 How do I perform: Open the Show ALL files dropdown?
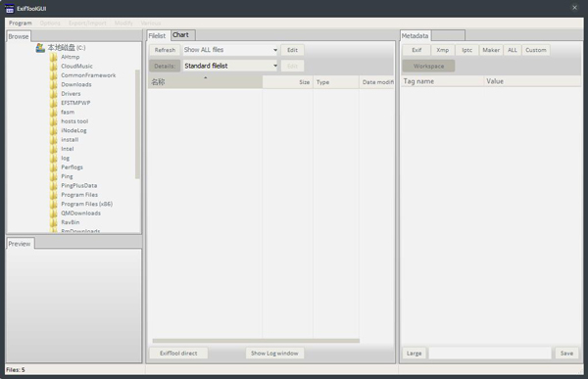click(230, 50)
